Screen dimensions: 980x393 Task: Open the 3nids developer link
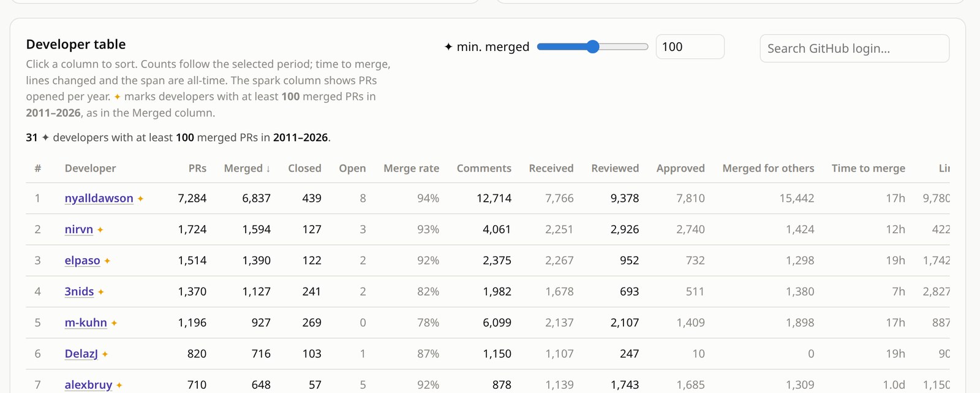[79, 291]
